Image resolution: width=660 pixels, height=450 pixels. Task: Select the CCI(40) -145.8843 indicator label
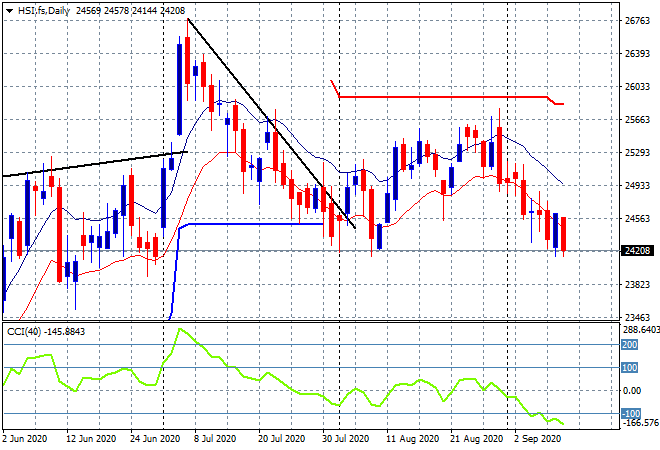pos(46,332)
